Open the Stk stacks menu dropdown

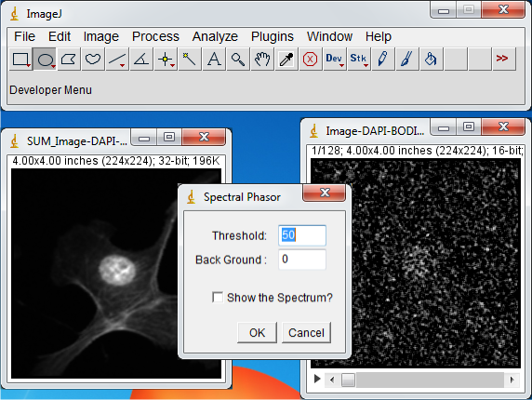coord(359,60)
